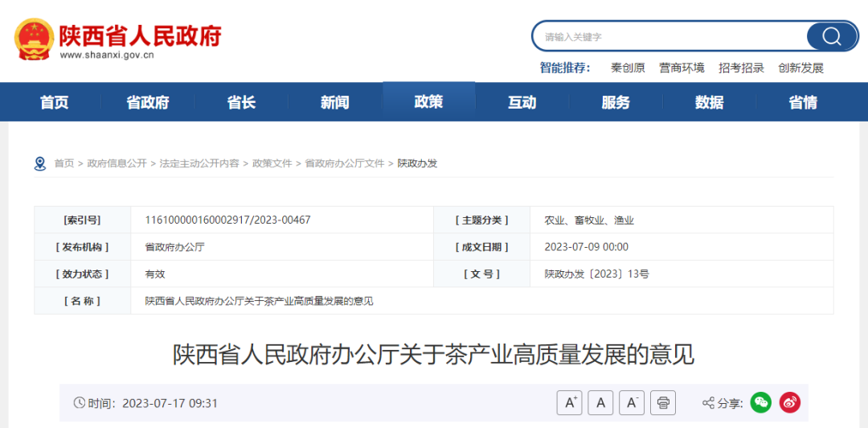Share article via WeChat icon
Screen dimensions: 868x428
(760, 403)
